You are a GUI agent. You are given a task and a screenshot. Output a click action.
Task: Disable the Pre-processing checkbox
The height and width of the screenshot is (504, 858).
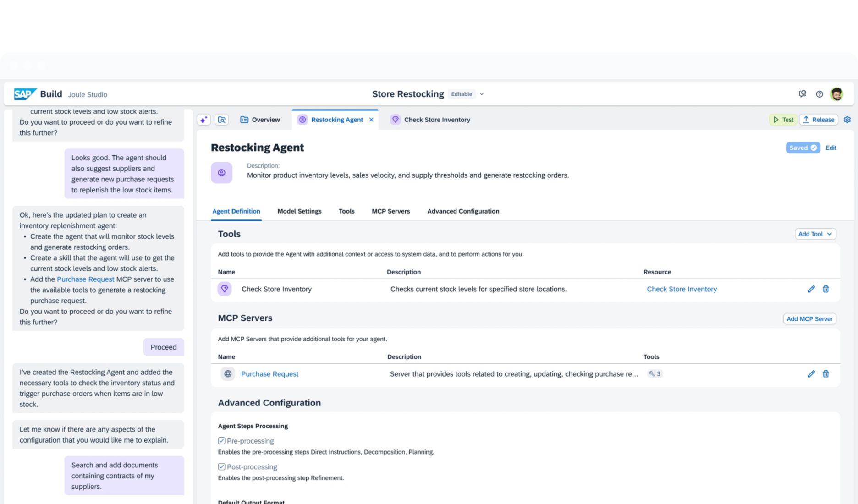click(x=222, y=441)
